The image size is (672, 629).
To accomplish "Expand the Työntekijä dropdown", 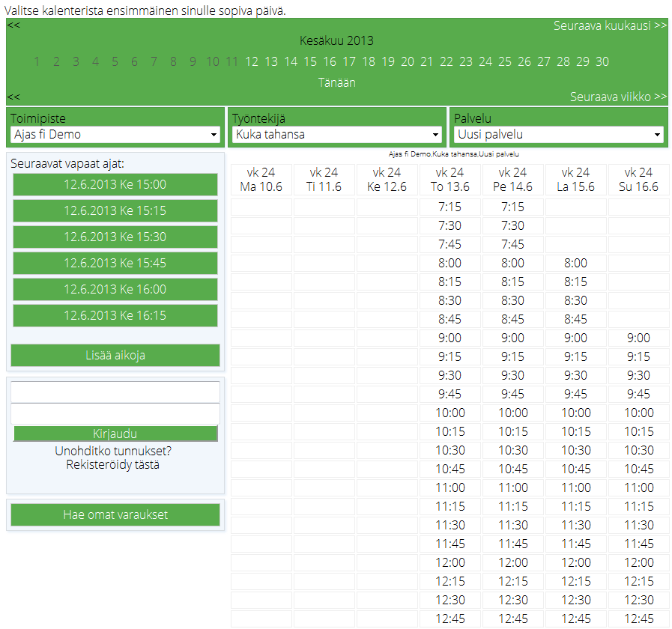I will pos(337,135).
